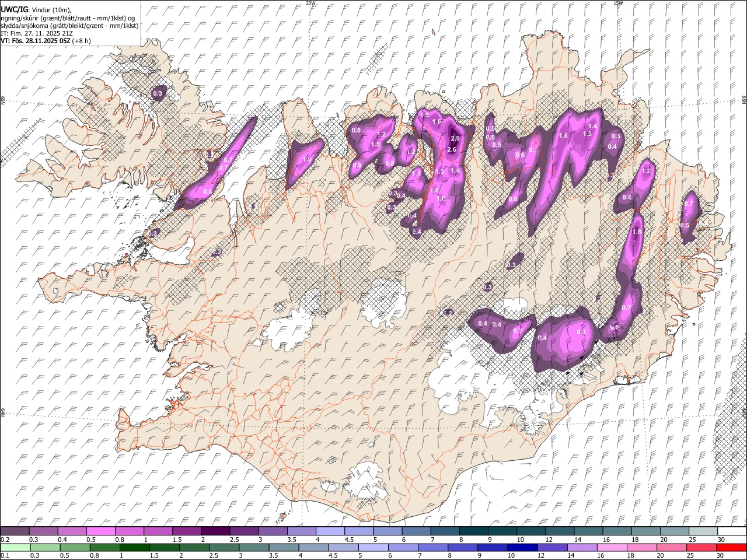The image size is (747, 560).
Task: Click the 1.8 snowfall value in the east
Action: tap(637, 232)
